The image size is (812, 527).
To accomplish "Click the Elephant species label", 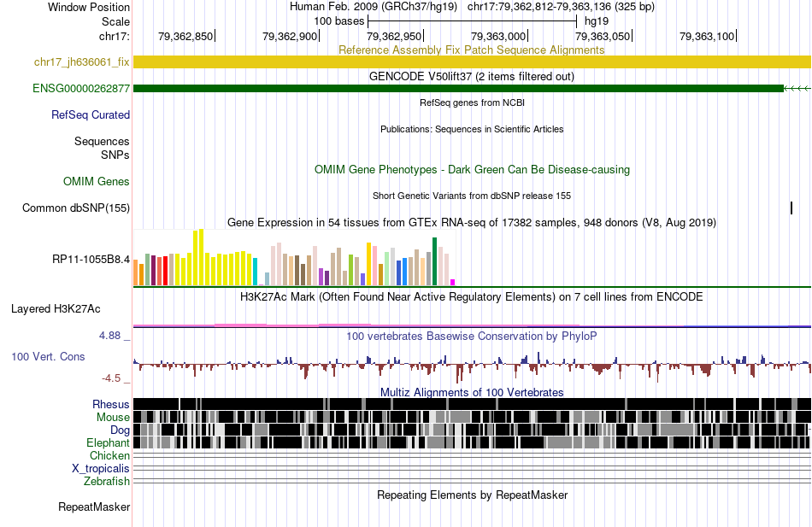I will (109, 443).
